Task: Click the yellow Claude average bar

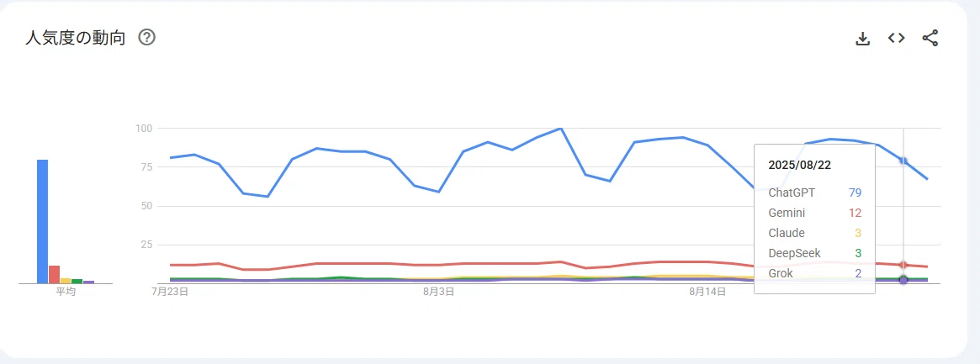Action: pyautogui.click(x=66, y=281)
